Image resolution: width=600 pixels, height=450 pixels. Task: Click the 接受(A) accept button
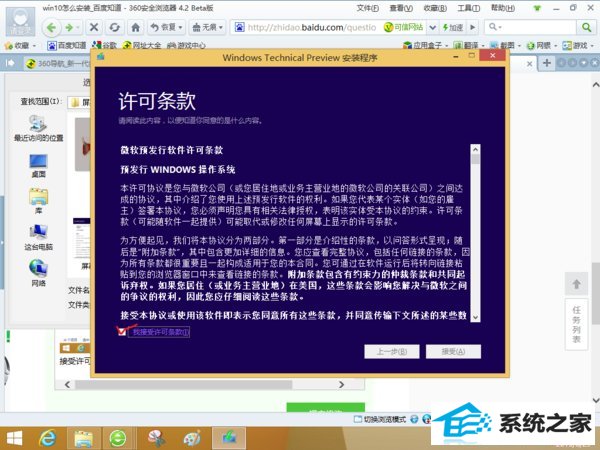453,351
